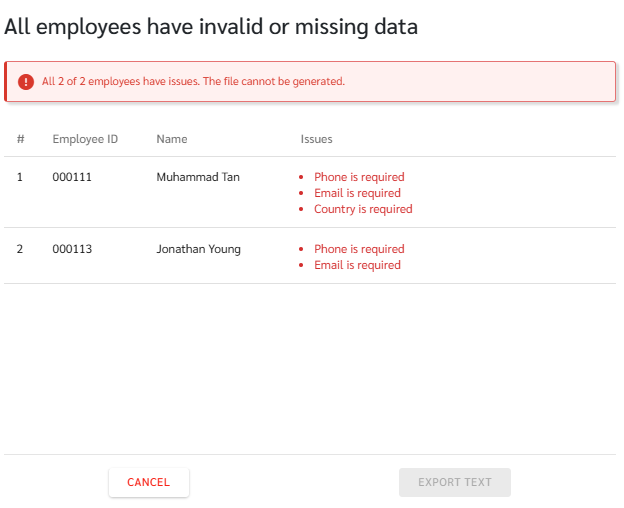Click the Employee ID column header
The width and height of the screenshot is (624, 508).
(85, 139)
